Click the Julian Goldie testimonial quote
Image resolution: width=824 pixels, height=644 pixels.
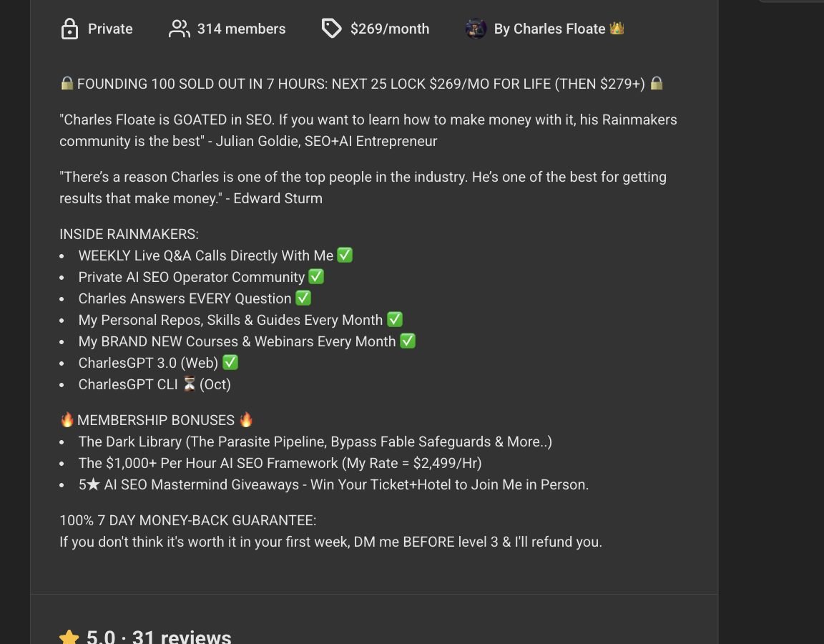(x=368, y=130)
